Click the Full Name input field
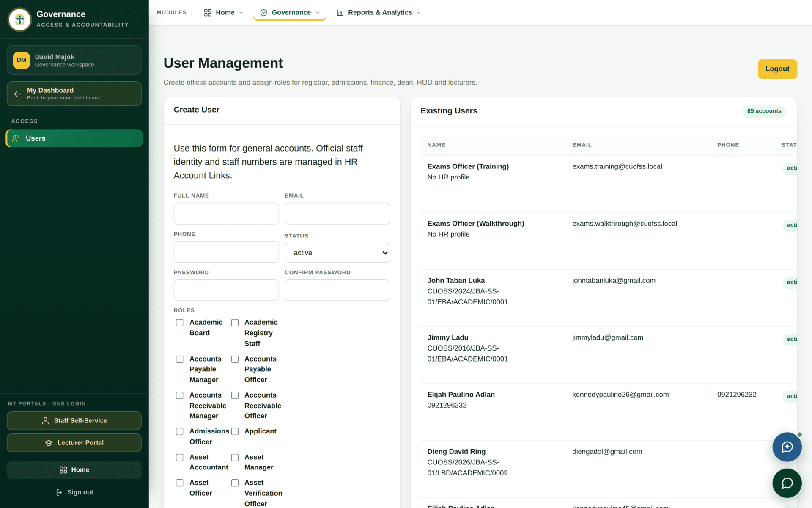Viewport: 812px width, 508px height. pos(226,213)
